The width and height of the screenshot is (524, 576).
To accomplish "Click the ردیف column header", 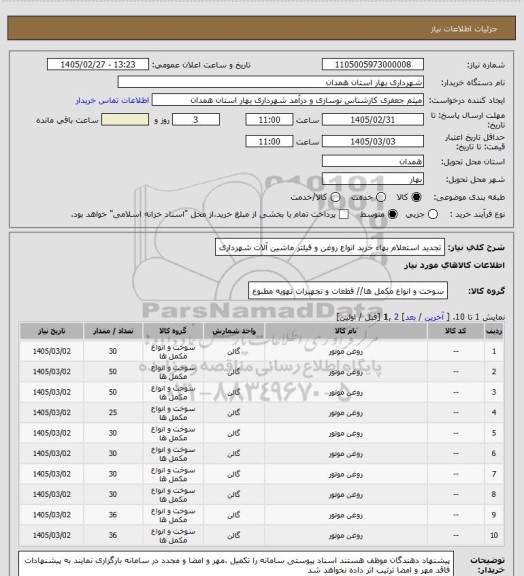I will tap(494, 331).
